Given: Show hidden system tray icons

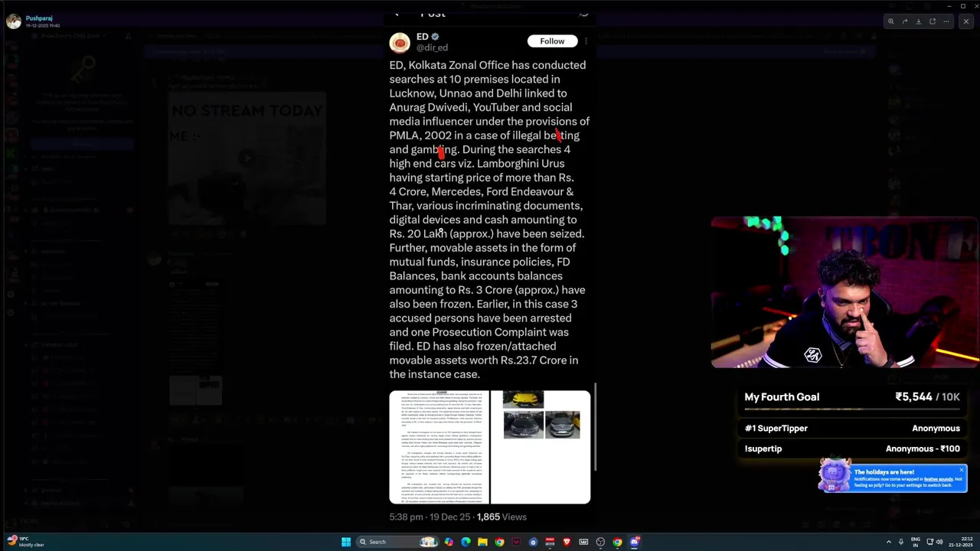Looking at the screenshot, I should pos(888,542).
